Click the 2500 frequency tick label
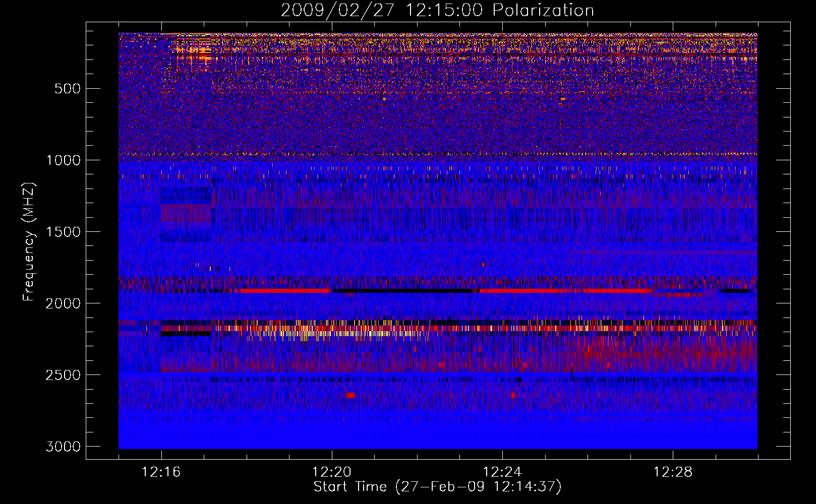Screen dimensions: 816x504 tap(63, 375)
